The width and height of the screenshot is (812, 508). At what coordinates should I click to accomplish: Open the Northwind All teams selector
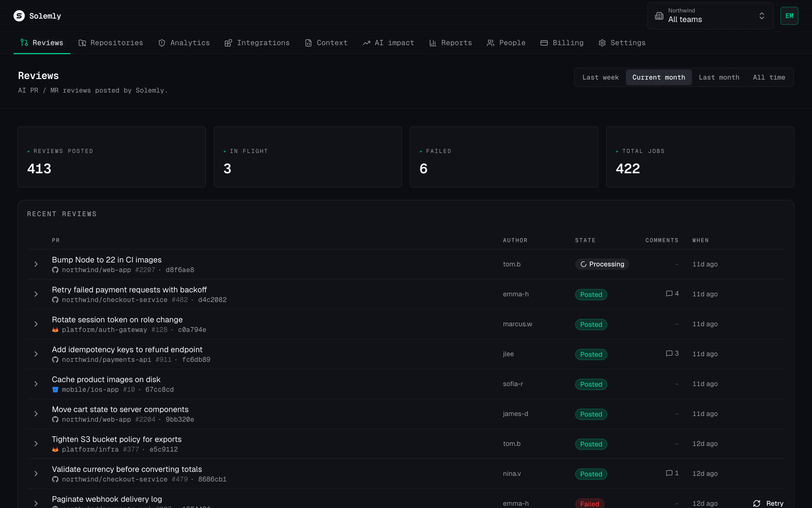tap(710, 16)
